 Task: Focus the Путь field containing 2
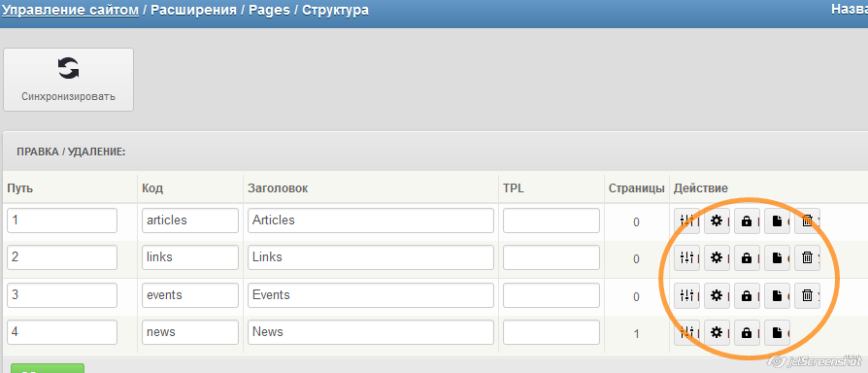[x=62, y=257]
